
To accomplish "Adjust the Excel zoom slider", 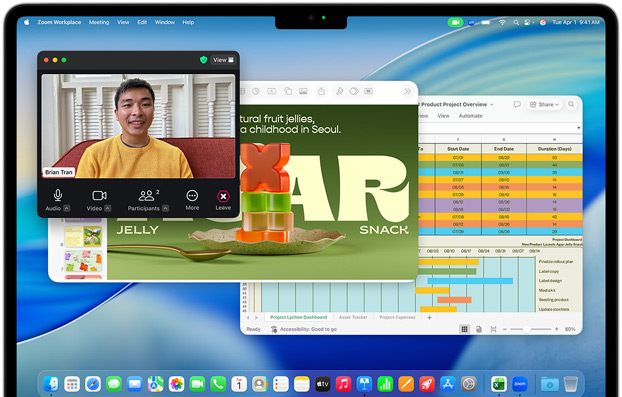I will click(527, 329).
